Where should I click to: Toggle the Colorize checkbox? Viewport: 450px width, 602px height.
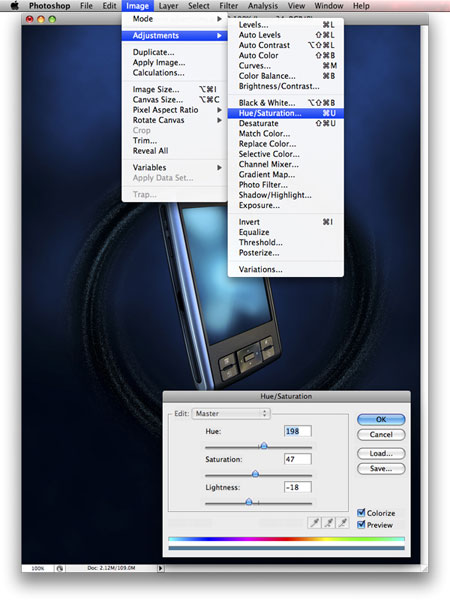(361, 513)
